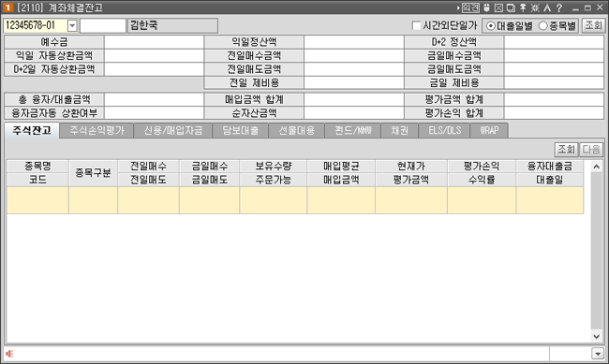This screenshot has width=609, height=364.
Task: Click the vertical scrollbar track of the table
Action: click(x=597, y=252)
